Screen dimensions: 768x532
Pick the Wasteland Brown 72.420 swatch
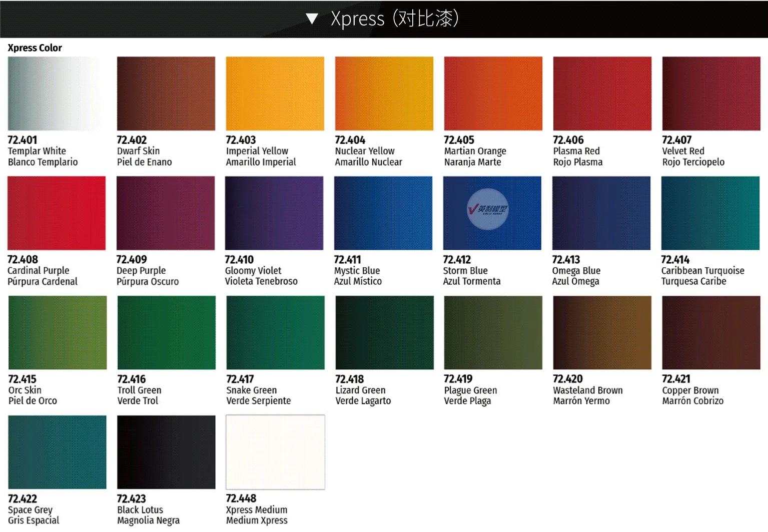pos(602,333)
